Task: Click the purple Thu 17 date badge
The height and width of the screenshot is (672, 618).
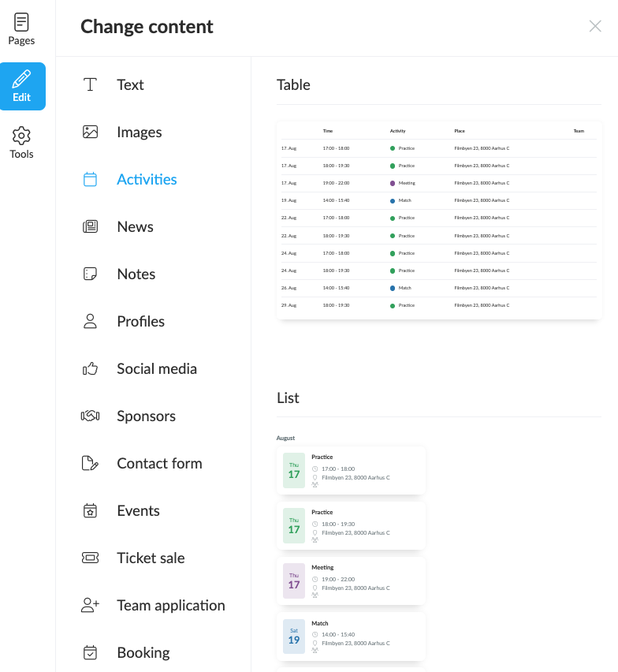Action: point(294,581)
